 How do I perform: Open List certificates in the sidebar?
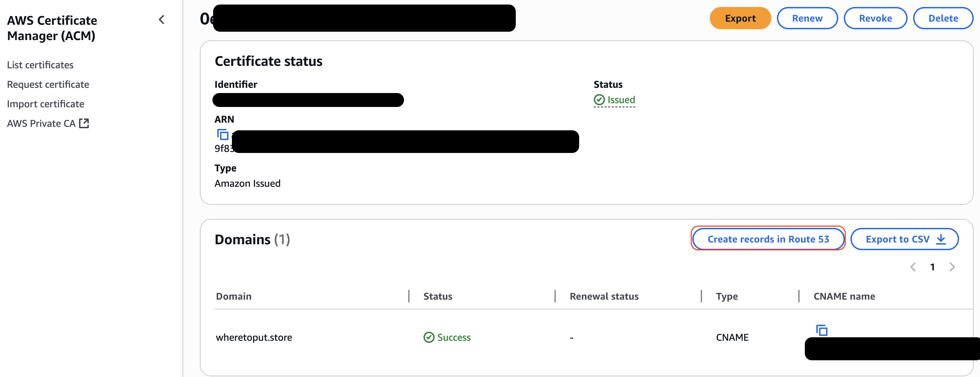click(40, 65)
